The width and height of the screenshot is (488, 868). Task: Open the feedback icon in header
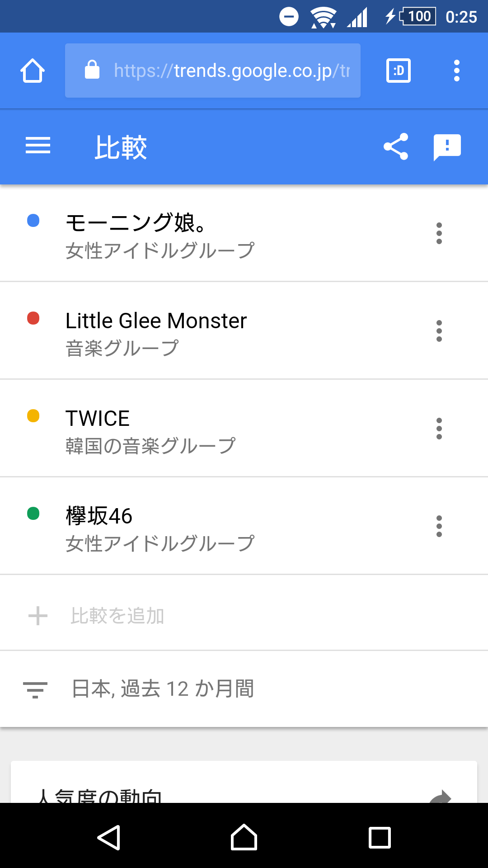pyautogui.click(x=447, y=147)
